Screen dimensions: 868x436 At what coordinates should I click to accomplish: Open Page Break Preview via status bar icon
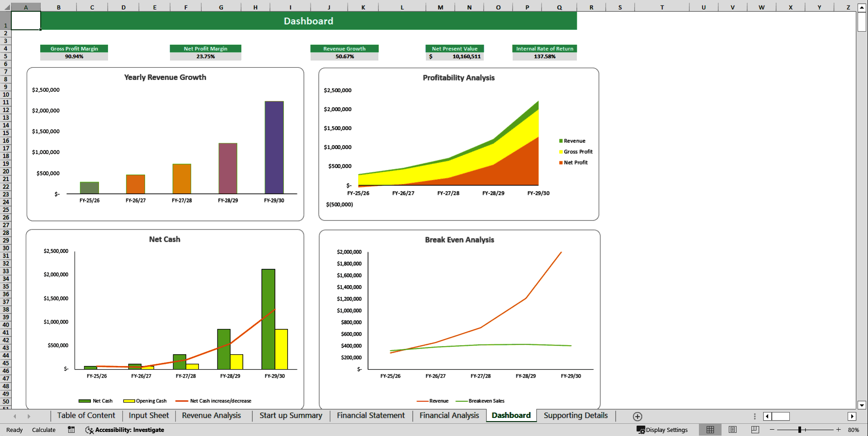(x=755, y=430)
